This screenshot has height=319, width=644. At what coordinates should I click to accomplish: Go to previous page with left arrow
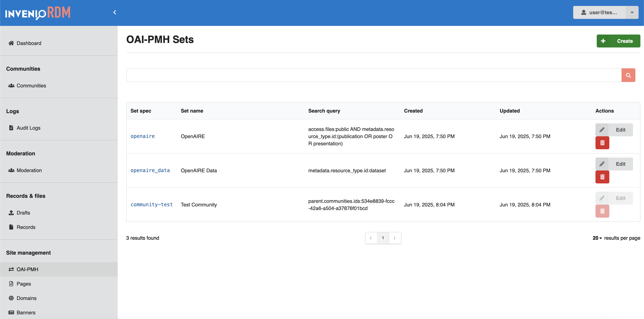pos(371,238)
